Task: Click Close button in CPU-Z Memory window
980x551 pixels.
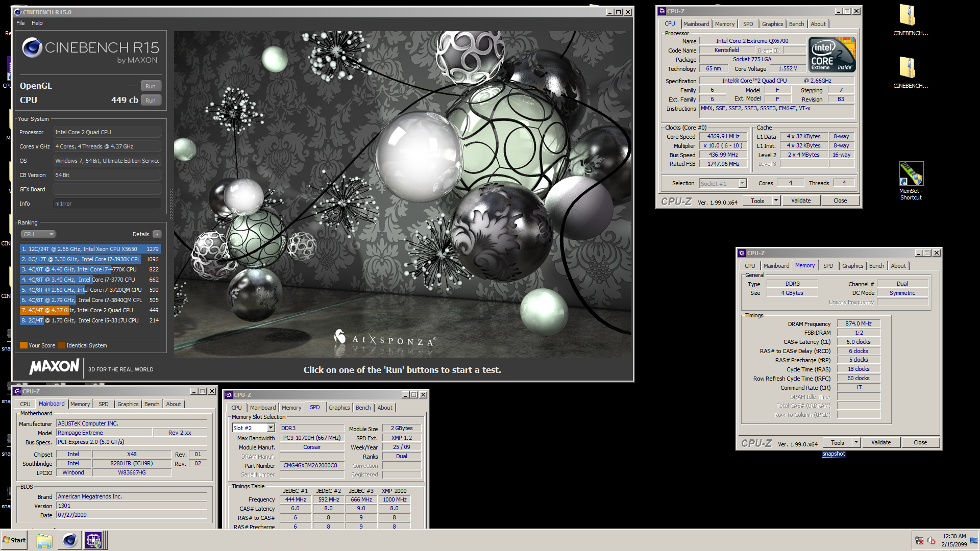Action: click(920, 442)
